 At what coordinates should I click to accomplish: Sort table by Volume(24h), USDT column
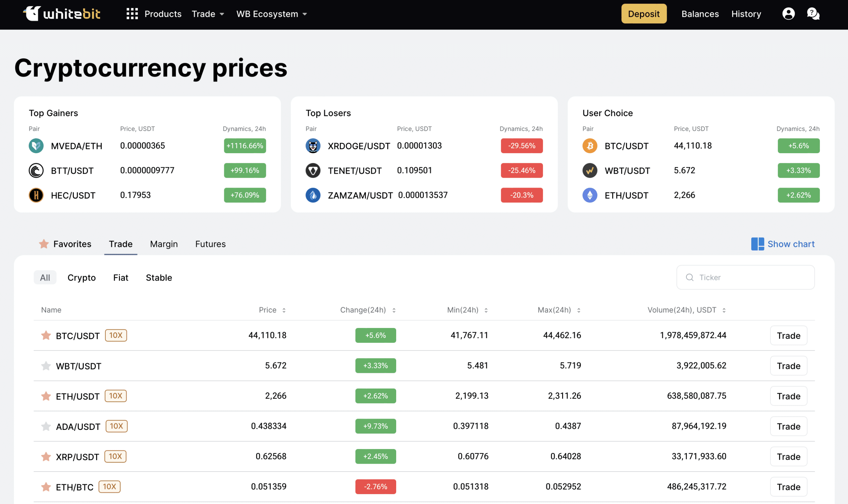coord(687,310)
